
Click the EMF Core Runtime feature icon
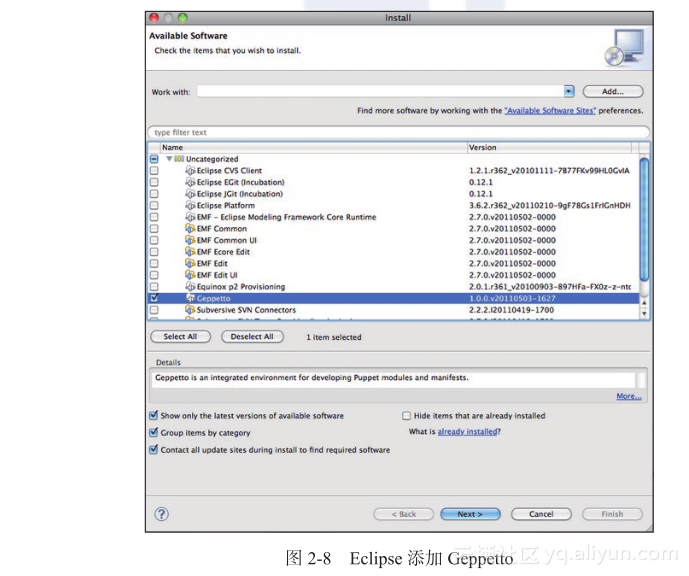[190, 217]
